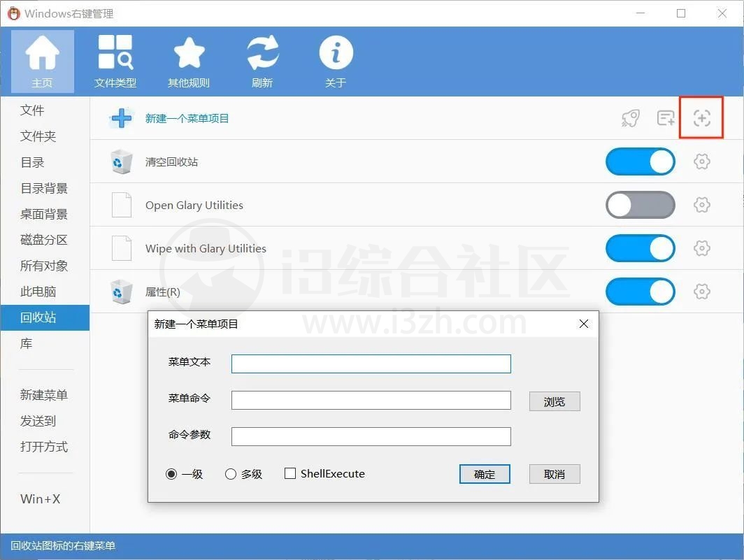Select 文件 in the left sidebar

[x=32, y=110]
